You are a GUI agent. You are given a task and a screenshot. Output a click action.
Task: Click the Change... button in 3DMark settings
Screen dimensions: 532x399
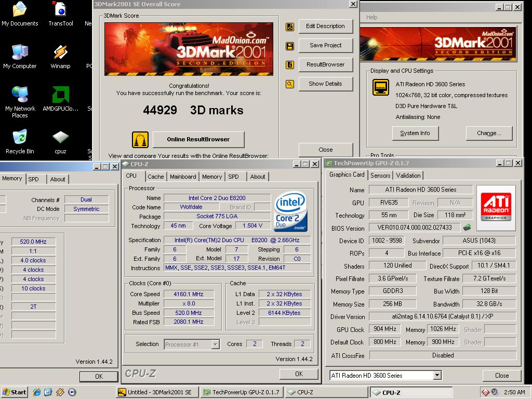pyautogui.click(x=488, y=133)
